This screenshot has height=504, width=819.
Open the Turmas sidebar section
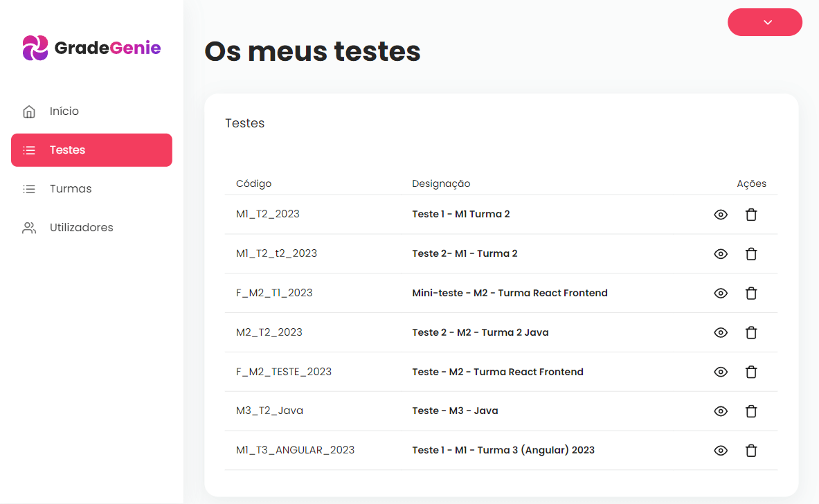[70, 189]
